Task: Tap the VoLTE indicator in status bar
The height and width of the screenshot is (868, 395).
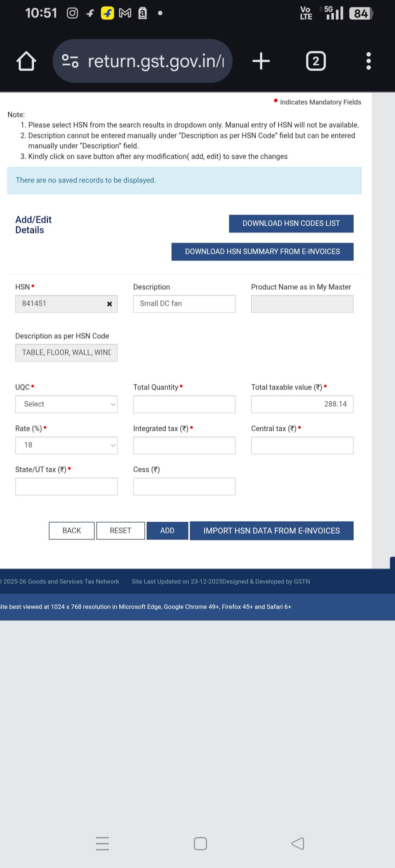Action: [306, 13]
